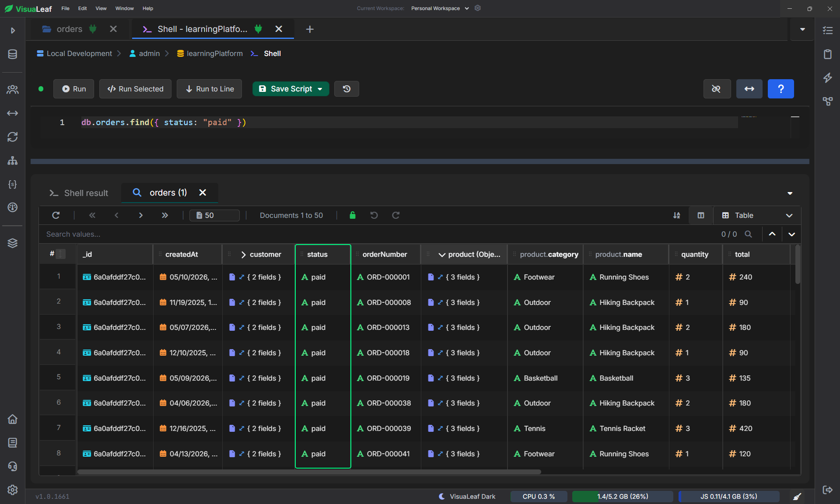Screen dimensions: 840x504
Task: Click the page size field showing 50
Action: (214, 215)
